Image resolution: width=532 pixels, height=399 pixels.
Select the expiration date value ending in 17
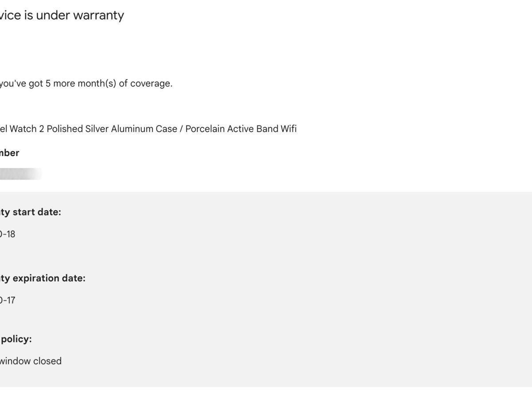[x=8, y=300]
